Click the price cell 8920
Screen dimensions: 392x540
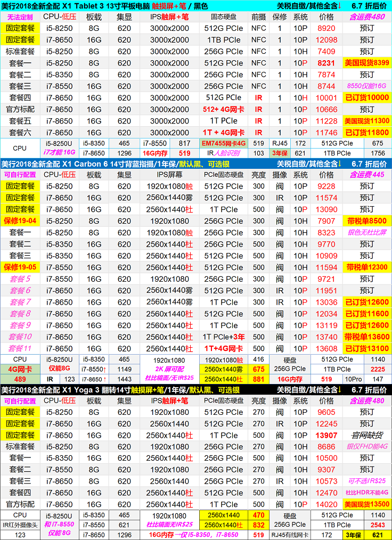click(x=326, y=28)
